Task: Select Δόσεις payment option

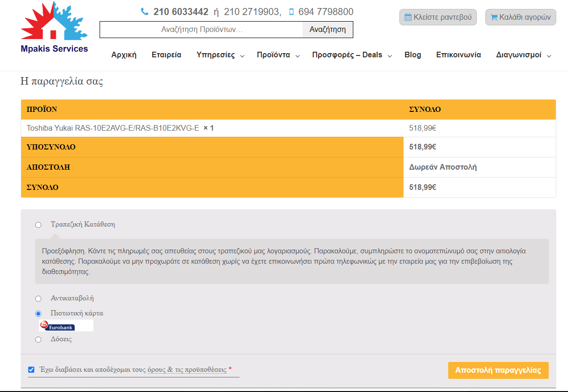Action: 39,339
